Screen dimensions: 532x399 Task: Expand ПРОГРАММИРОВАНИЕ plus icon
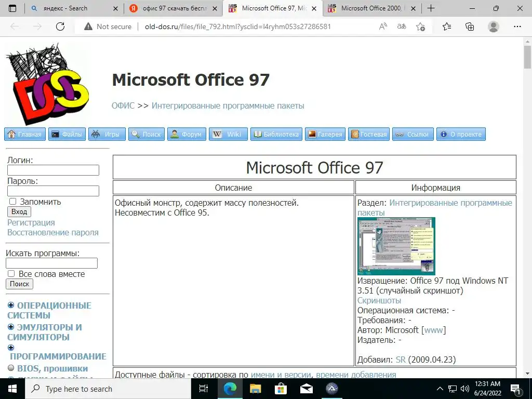click(11, 348)
